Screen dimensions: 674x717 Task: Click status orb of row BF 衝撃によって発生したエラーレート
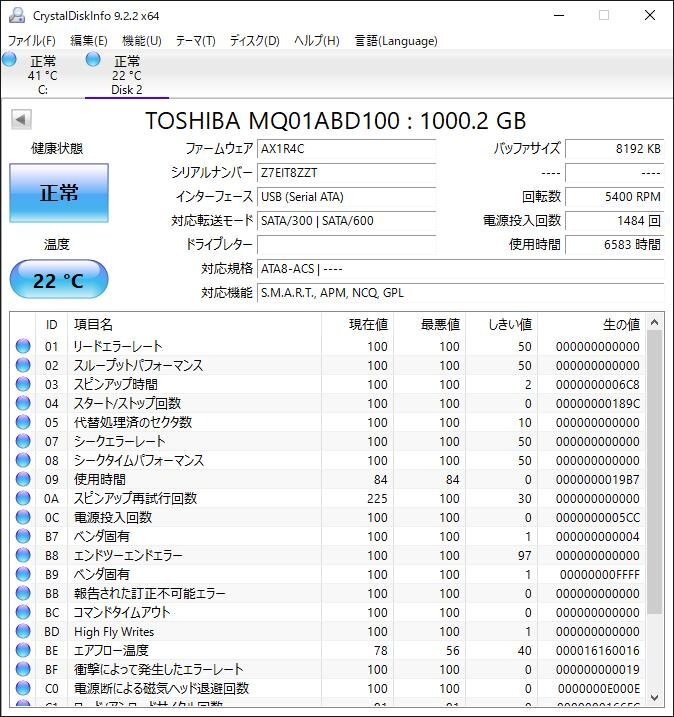[23, 669]
